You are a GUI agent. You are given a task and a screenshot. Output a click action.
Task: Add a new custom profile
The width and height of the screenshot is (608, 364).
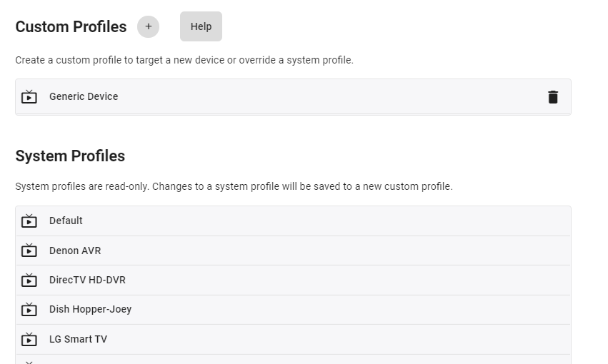pyautogui.click(x=148, y=26)
